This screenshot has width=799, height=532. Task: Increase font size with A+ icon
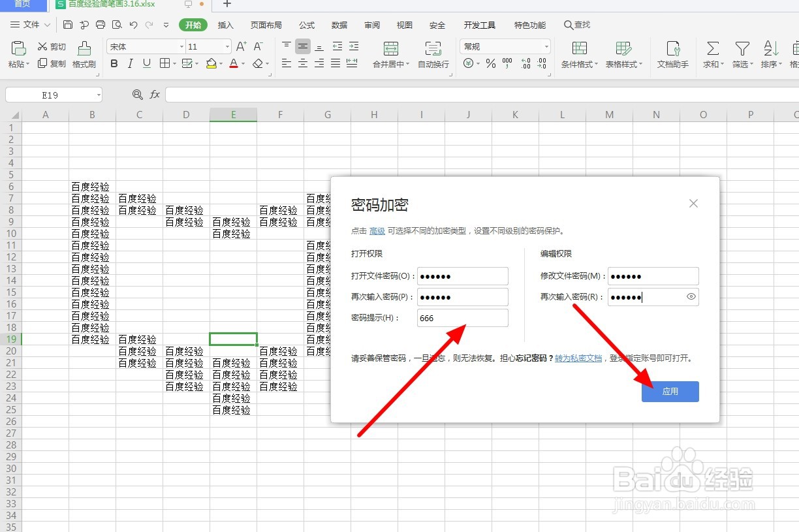pyautogui.click(x=242, y=46)
